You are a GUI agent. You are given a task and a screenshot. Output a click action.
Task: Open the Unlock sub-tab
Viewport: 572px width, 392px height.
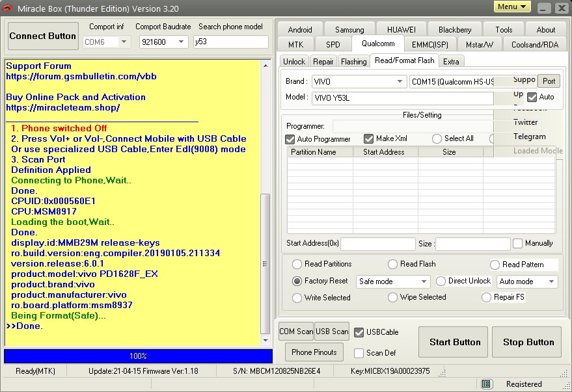pos(294,61)
